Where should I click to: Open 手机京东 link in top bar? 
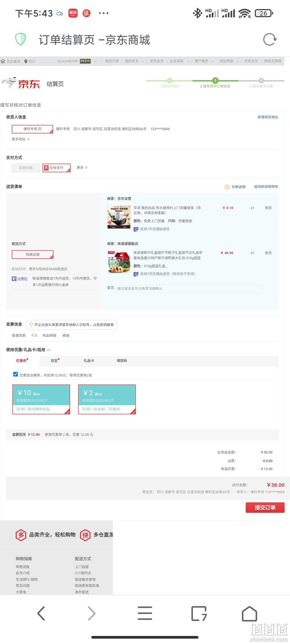click(x=251, y=61)
